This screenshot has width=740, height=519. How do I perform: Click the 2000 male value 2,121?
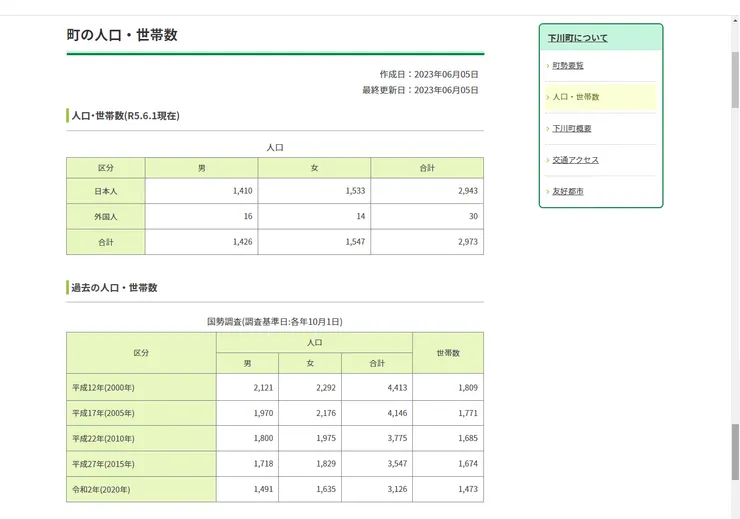click(x=263, y=387)
